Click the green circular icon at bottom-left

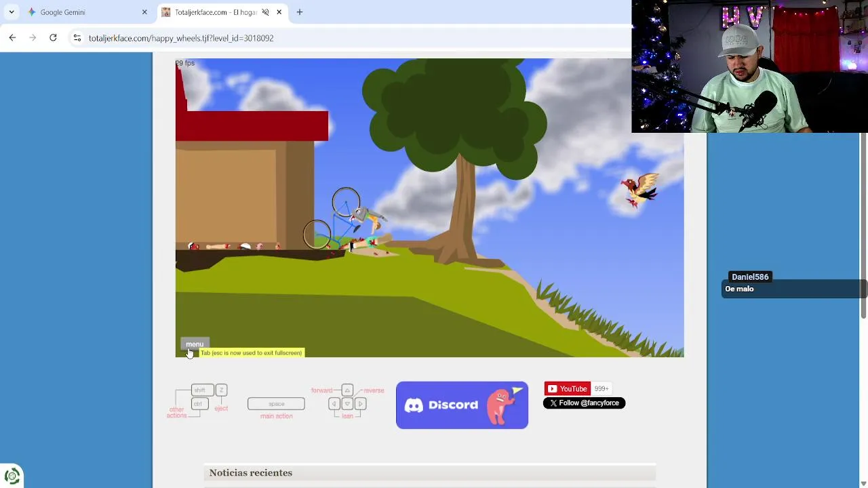tap(12, 476)
